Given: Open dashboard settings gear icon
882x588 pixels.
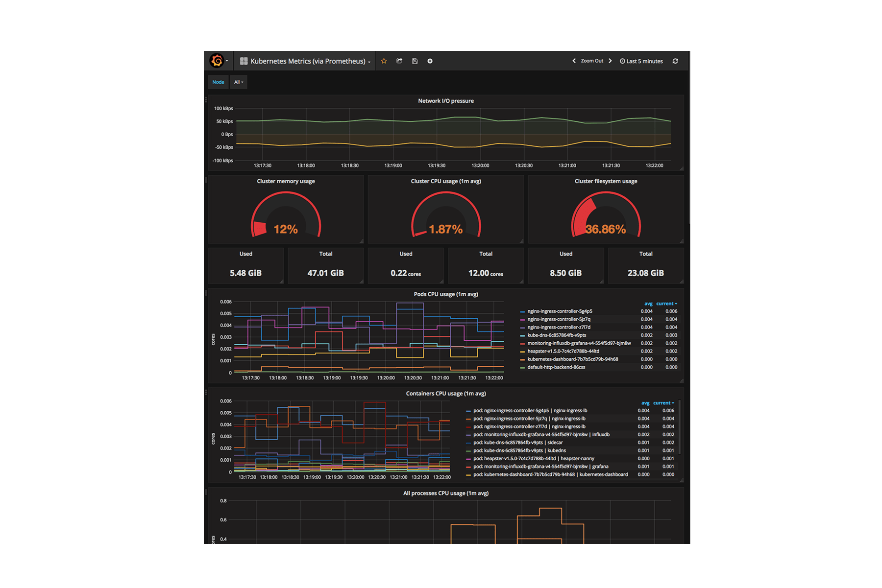Looking at the screenshot, I should 430,61.
